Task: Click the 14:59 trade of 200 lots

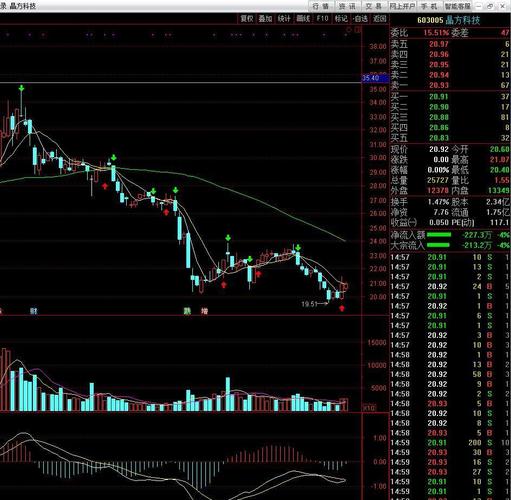Action: click(450, 443)
